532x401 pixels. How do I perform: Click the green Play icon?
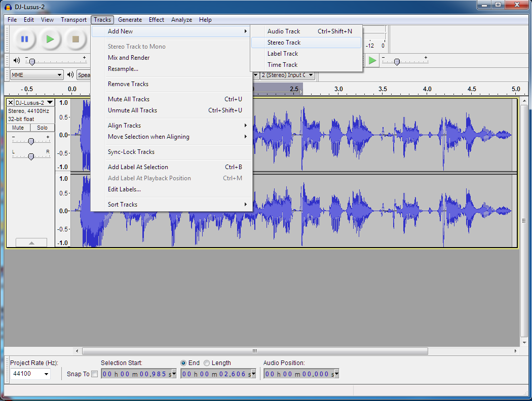[50, 39]
